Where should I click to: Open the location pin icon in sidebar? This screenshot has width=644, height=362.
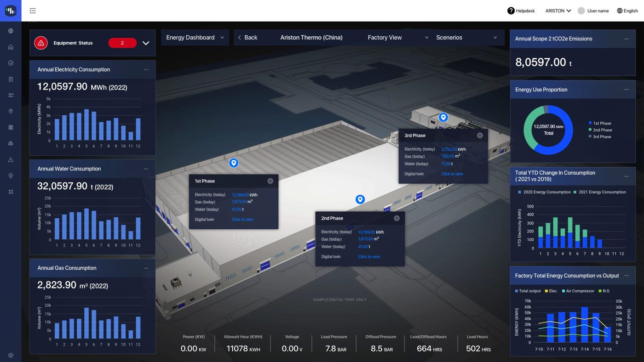point(11,111)
